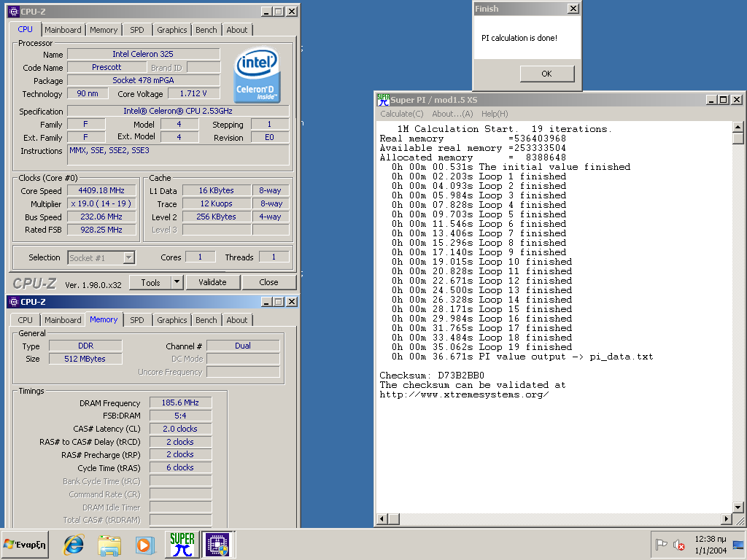Select SPD tab in lower CPU-Z window

click(136, 320)
